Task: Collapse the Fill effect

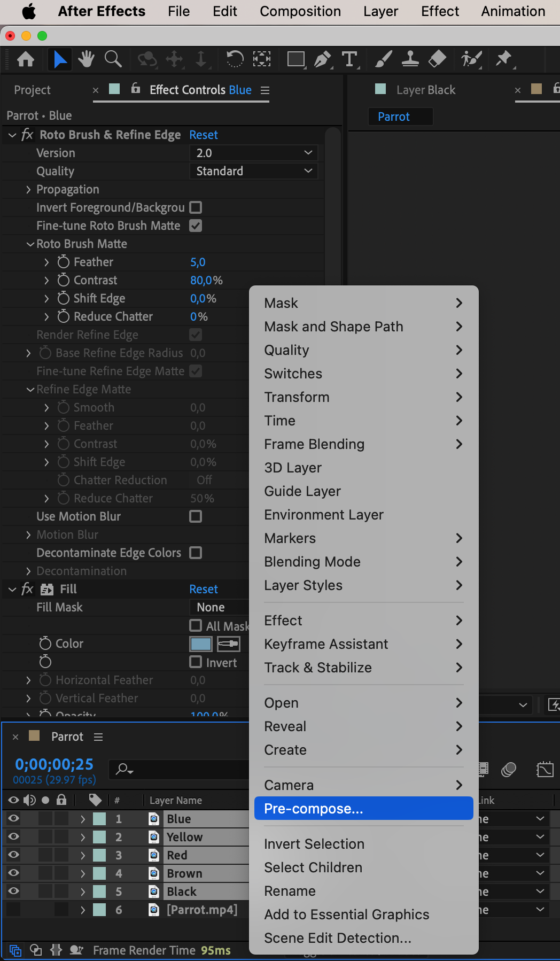Action: pyautogui.click(x=12, y=590)
